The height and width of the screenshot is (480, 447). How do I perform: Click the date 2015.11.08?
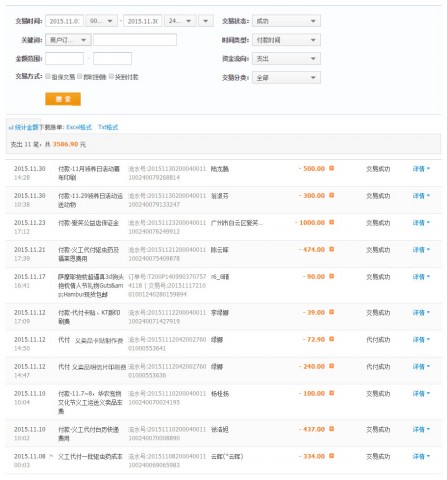point(30,456)
